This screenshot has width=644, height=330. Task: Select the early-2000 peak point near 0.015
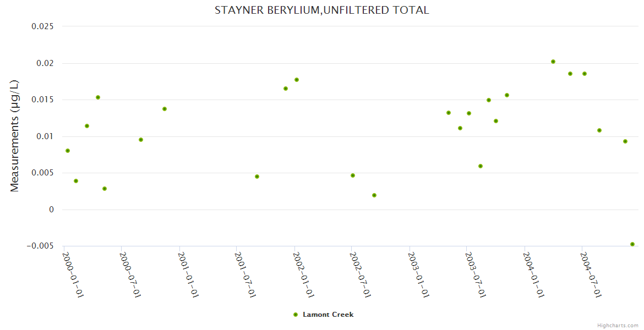pyautogui.click(x=98, y=97)
